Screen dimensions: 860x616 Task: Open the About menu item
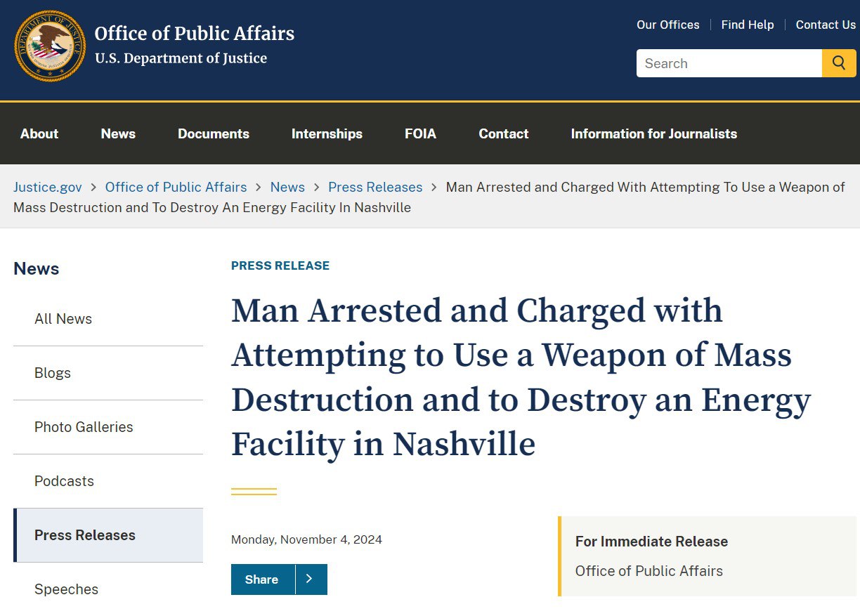[39, 133]
